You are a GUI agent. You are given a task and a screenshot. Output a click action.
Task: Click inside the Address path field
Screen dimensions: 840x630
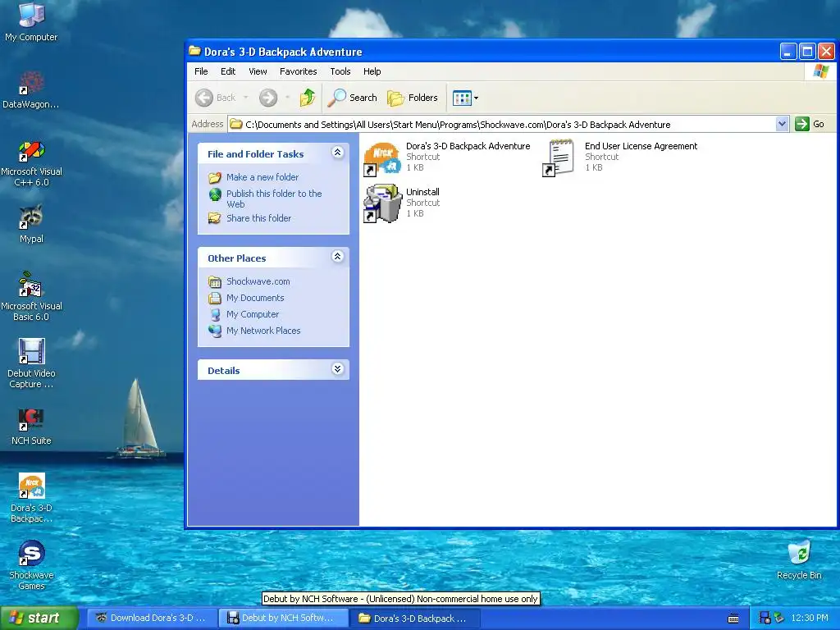pyautogui.click(x=508, y=125)
